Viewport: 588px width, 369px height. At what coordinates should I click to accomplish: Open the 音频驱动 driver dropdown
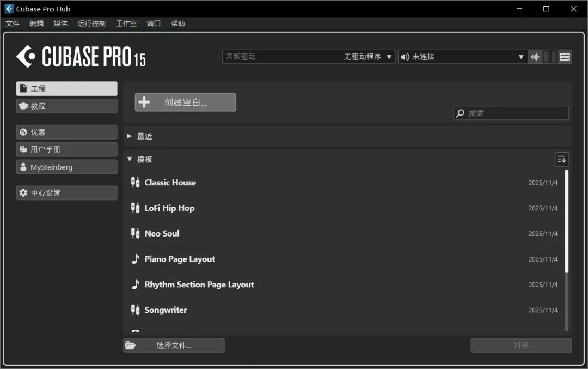[309, 57]
